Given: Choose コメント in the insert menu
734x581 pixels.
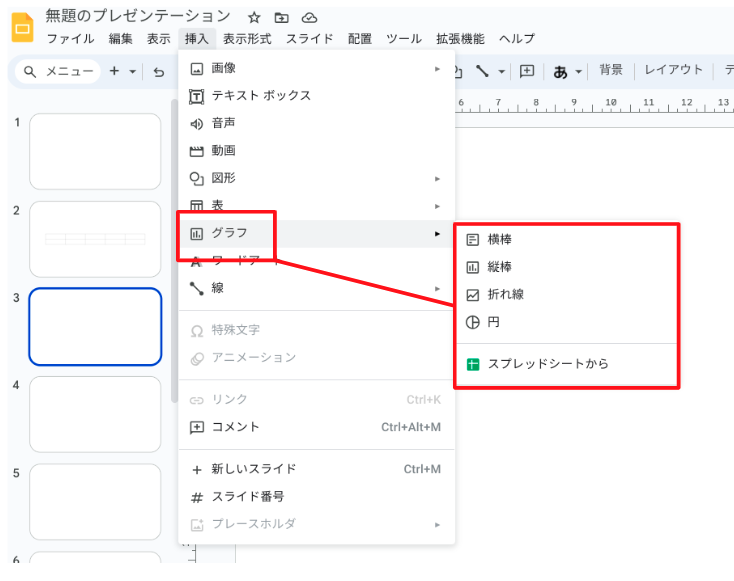Looking at the screenshot, I should coord(316,427).
